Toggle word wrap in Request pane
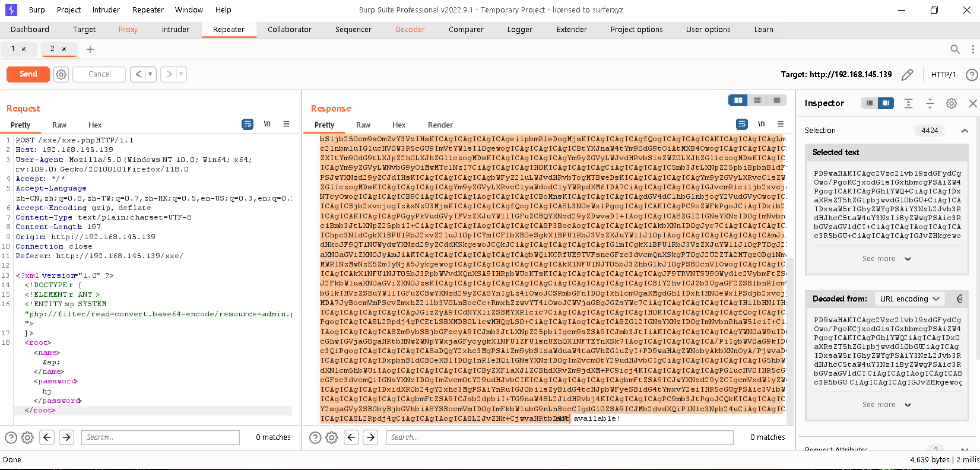The width and height of the screenshot is (980, 470). [x=248, y=124]
